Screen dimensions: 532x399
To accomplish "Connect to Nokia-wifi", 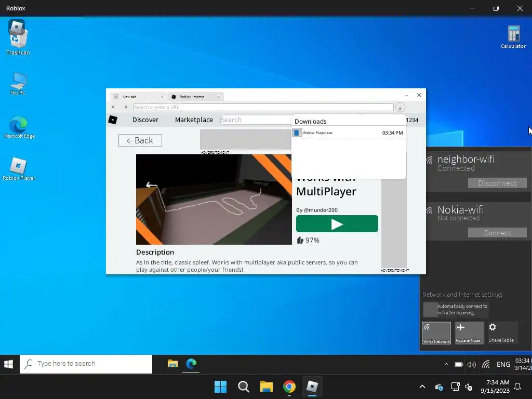I will click(497, 233).
